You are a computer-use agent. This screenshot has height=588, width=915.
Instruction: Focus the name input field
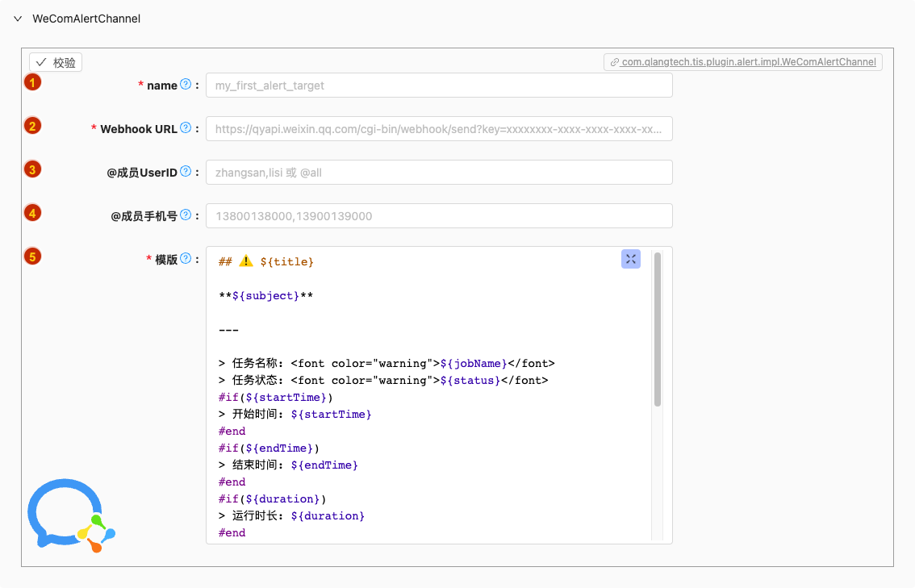pos(439,85)
